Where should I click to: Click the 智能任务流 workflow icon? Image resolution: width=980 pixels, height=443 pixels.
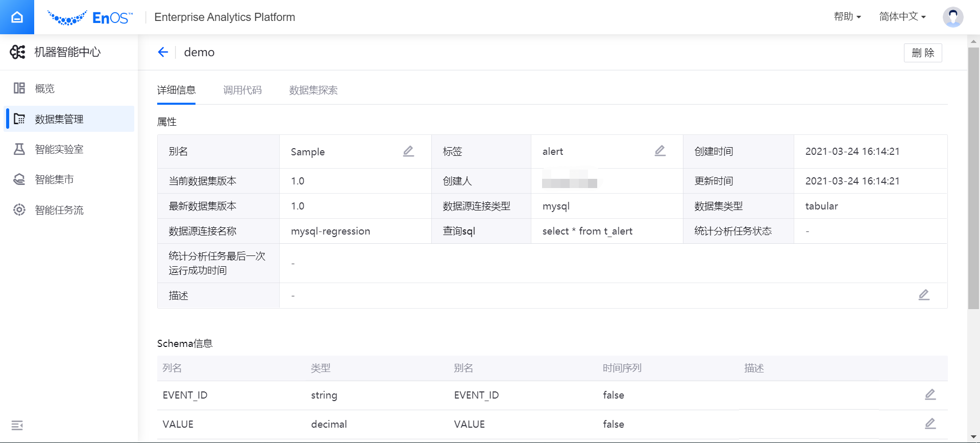[x=19, y=209]
